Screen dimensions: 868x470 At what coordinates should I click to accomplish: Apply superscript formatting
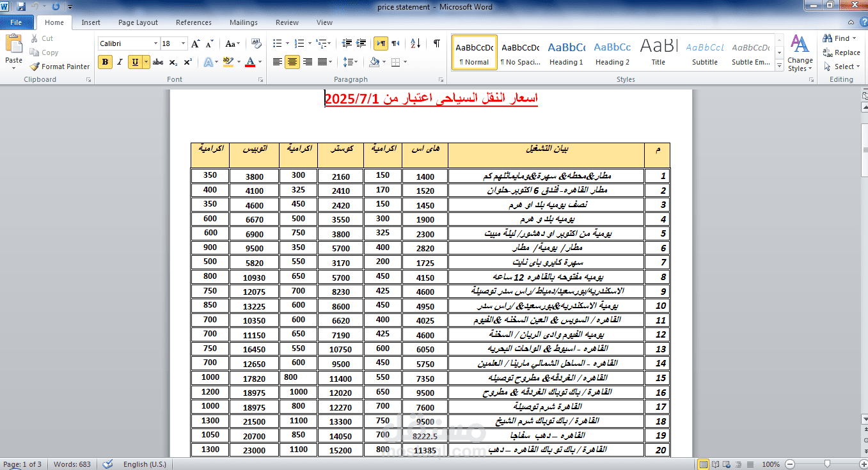187,62
